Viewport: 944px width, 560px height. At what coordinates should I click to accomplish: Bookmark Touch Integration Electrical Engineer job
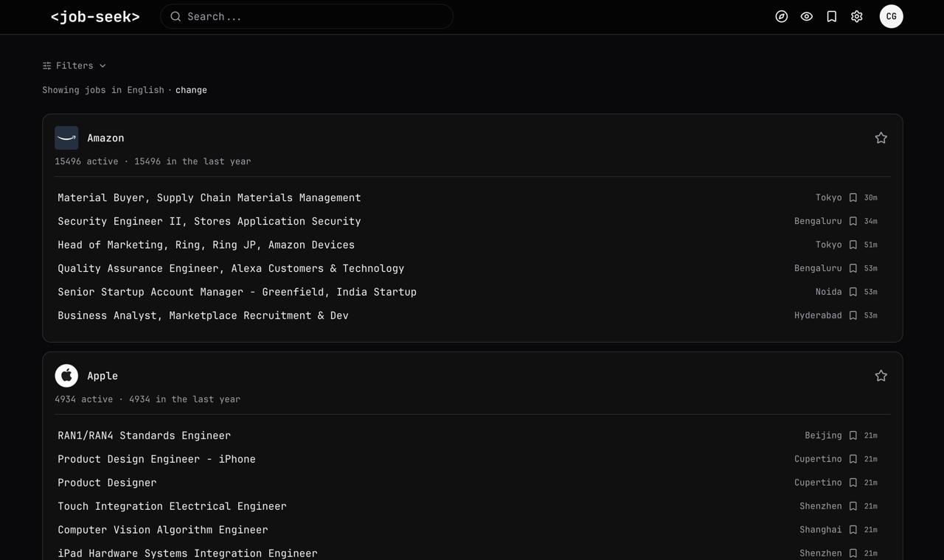(x=853, y=506)
